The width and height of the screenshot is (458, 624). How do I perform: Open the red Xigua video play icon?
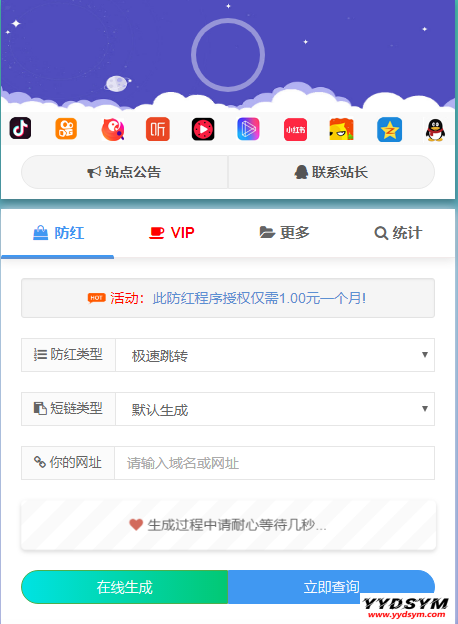(203, 129)
